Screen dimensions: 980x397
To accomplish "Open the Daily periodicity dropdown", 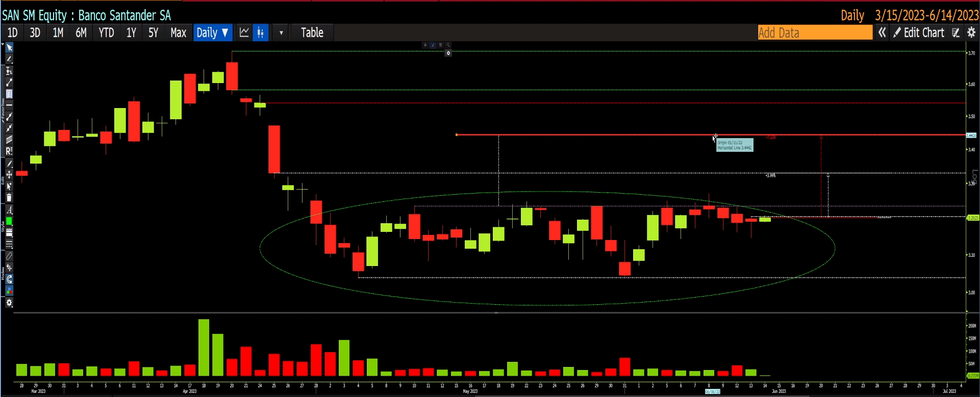I will 213,33.
